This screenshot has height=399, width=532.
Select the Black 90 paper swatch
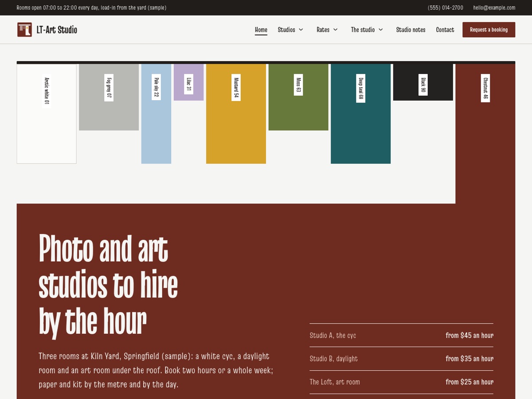click(423, 82)
